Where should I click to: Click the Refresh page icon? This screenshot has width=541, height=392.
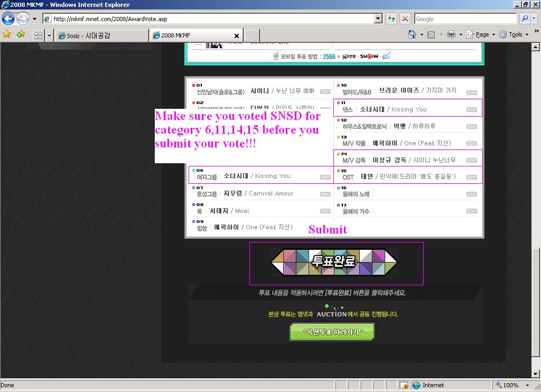pos(391,19)
